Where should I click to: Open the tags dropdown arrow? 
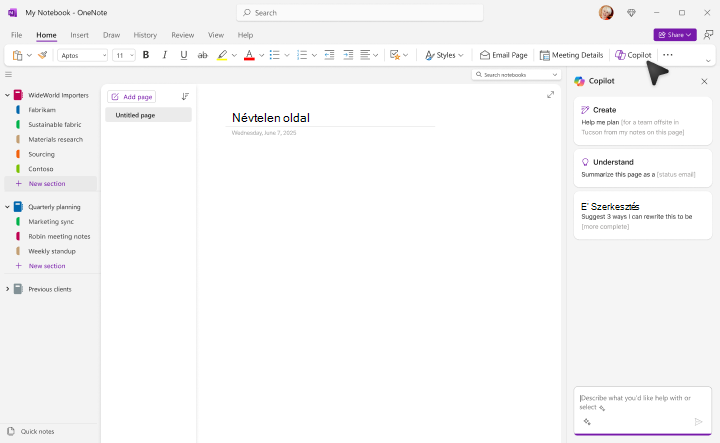[405, 55]
